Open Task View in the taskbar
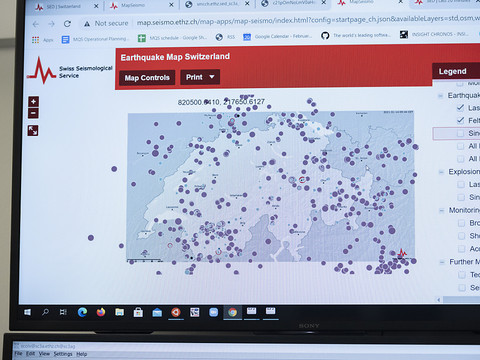The height and width of the screenshot is (360, 480). (63, 312)
